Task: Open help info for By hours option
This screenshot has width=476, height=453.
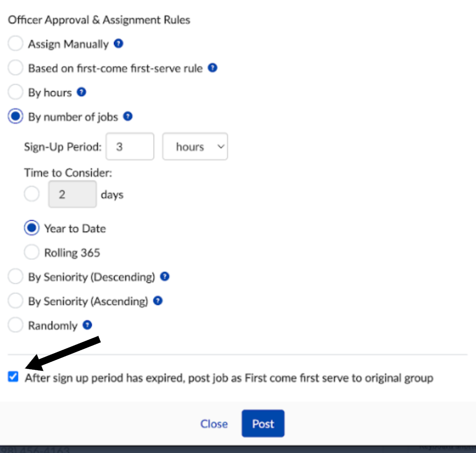Action: (81, 92)
